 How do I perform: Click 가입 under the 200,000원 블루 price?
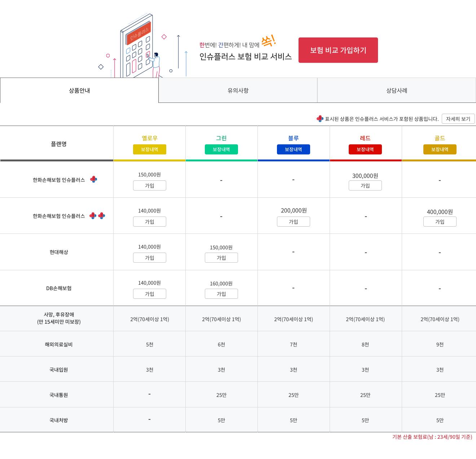point(294,222)
